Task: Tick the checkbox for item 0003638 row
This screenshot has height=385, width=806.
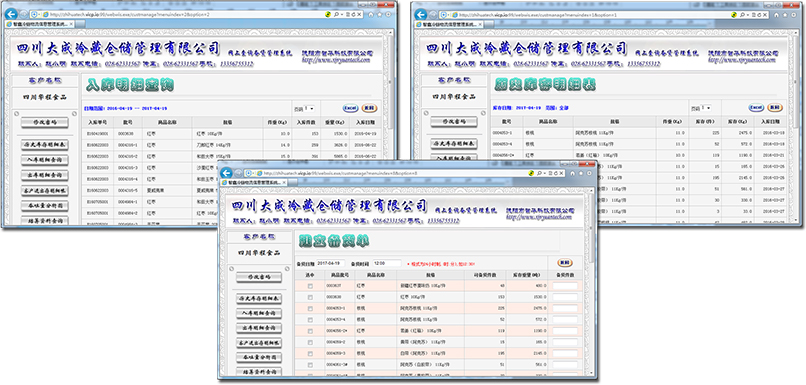Action: [x=309, y=297]
